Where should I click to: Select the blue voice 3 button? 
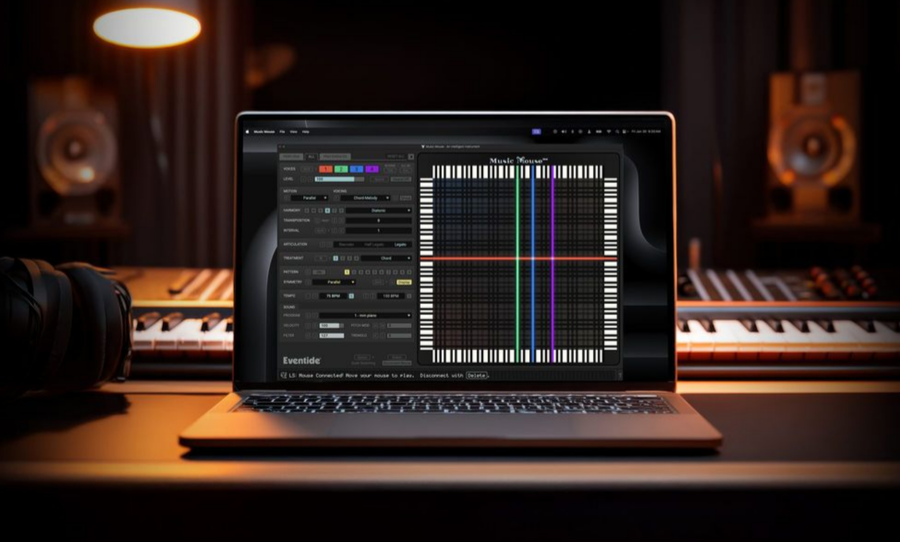356,169
